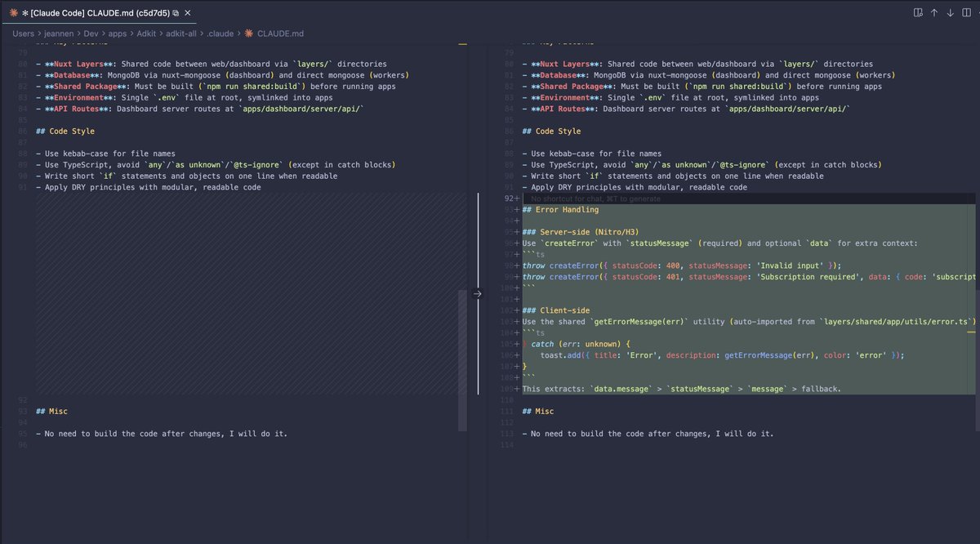Click the Claude starburst icon in the tab
The height and width of the screenshot is (544, 980).
click(x=14, y=14)
